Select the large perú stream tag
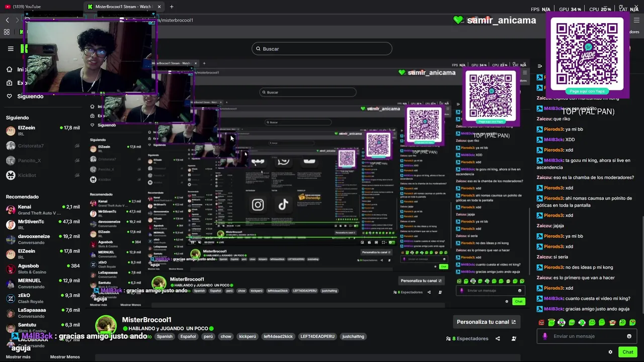The image size is (644, 362). tap(208, 336)
